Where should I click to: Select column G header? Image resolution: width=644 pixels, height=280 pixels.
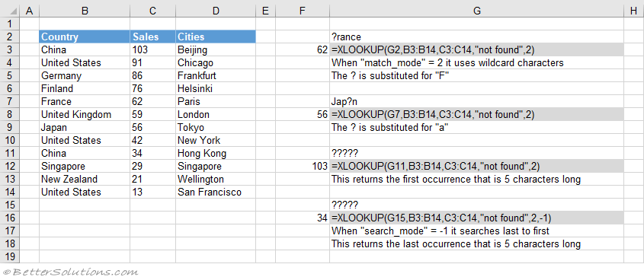click(476, 11)
